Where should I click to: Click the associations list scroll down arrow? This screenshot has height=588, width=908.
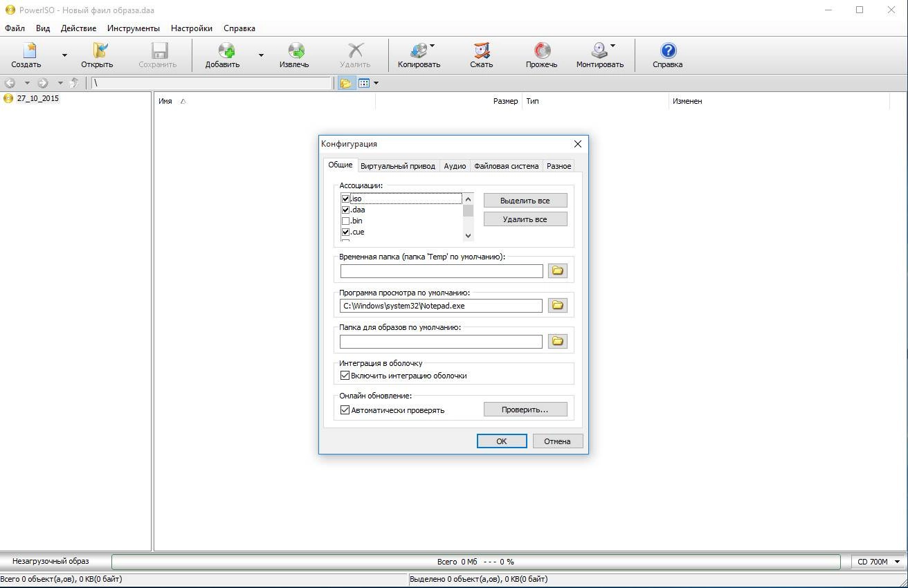pyautogui.click(x=469, y=236)
